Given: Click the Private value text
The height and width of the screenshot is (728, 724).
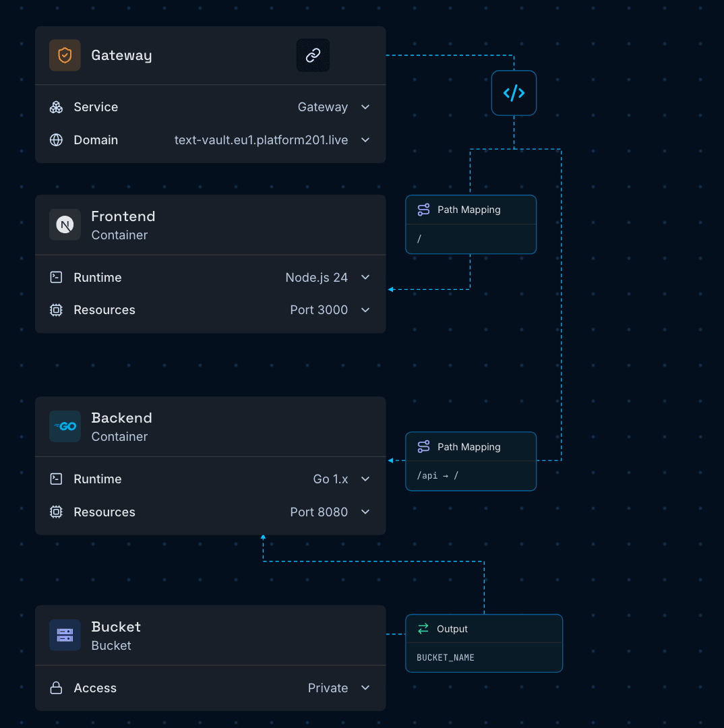Looking at the screenshot, I should pyautogui.click(x=328, y=688).
